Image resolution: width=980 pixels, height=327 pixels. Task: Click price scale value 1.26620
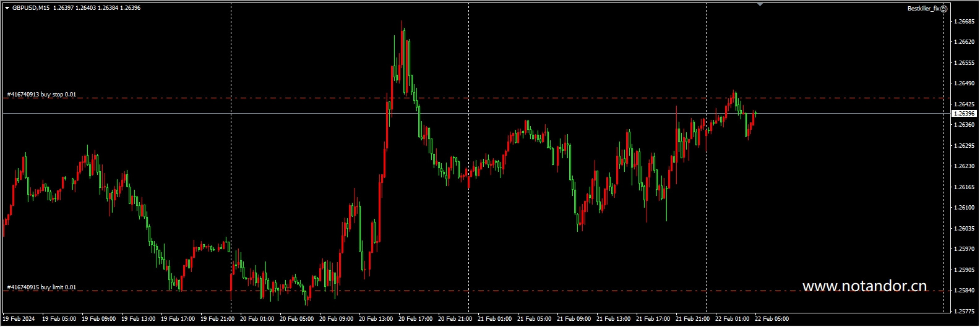[965, 42]
